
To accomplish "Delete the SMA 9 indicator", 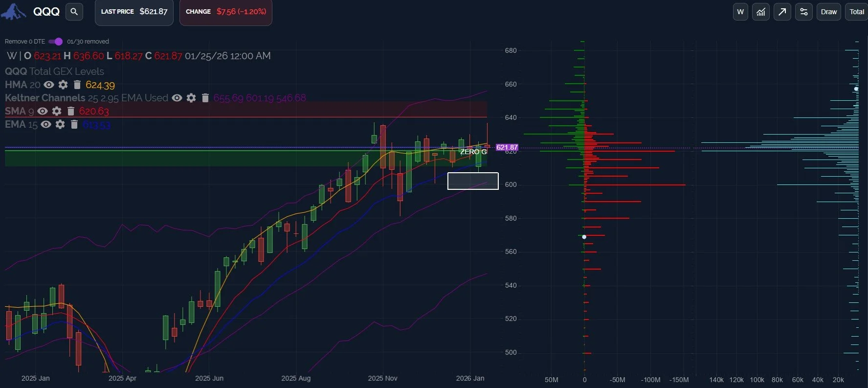I will 71,111.
